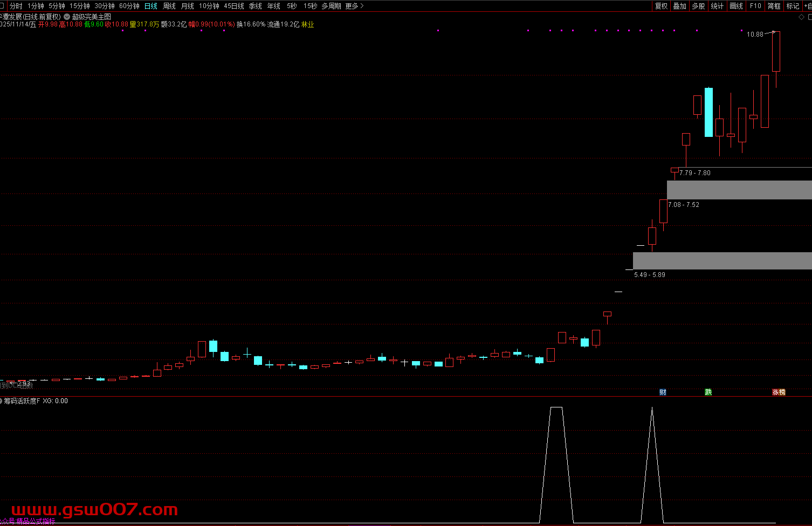This screenshot has height=526, width=812.
Task: Click the 标记 mark tool
Action: click(793, 6)
